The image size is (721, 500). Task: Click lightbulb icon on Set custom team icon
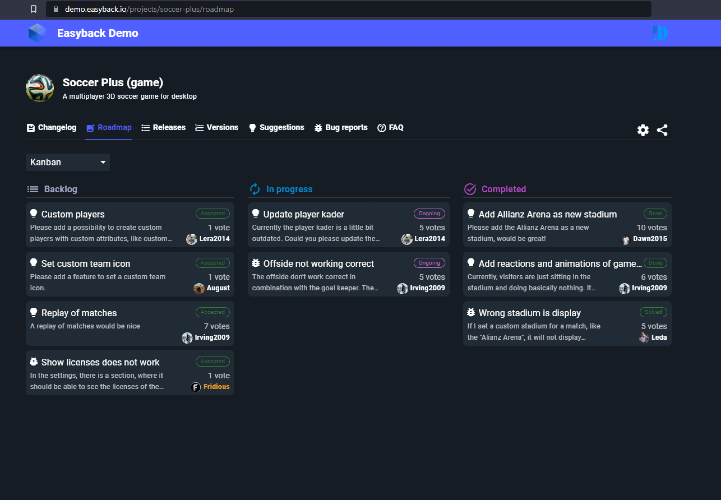coord(34,263)
